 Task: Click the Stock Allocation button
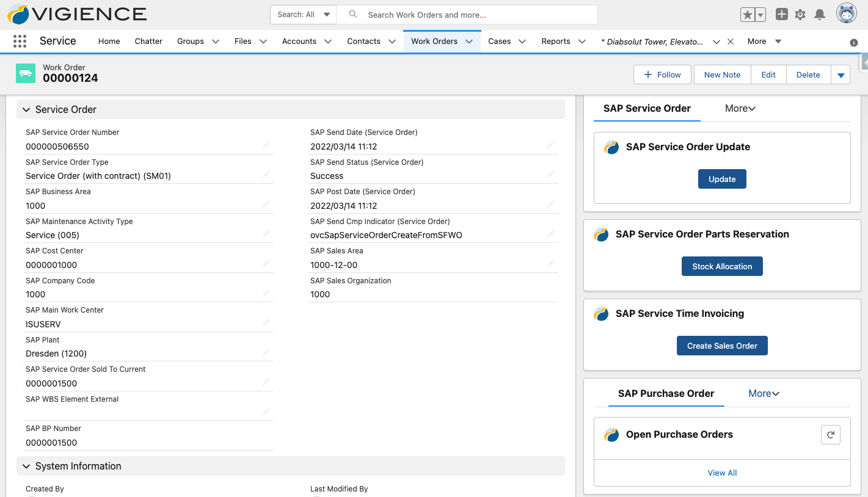tap(722, 267)
